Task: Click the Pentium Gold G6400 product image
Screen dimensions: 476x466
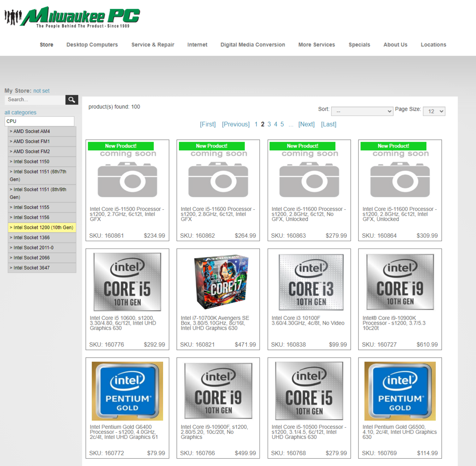Action: pyautogui.click(x=127, y=391)
